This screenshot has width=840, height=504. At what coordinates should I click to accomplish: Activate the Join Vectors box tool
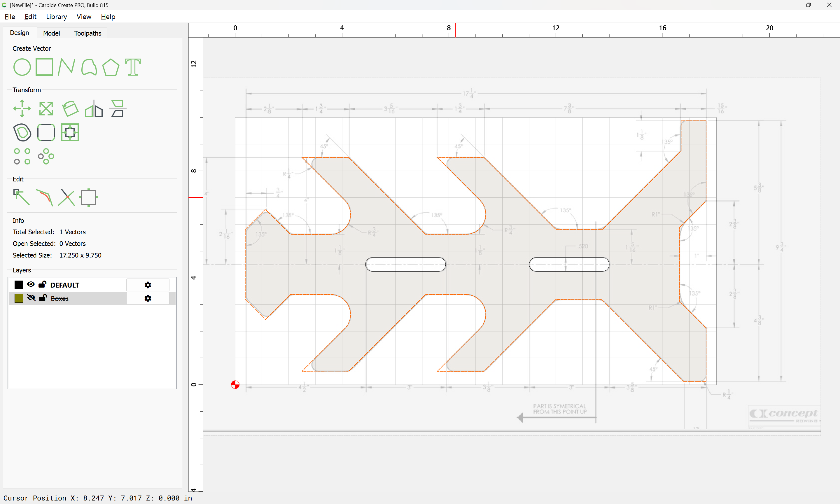tap(89, 197)
